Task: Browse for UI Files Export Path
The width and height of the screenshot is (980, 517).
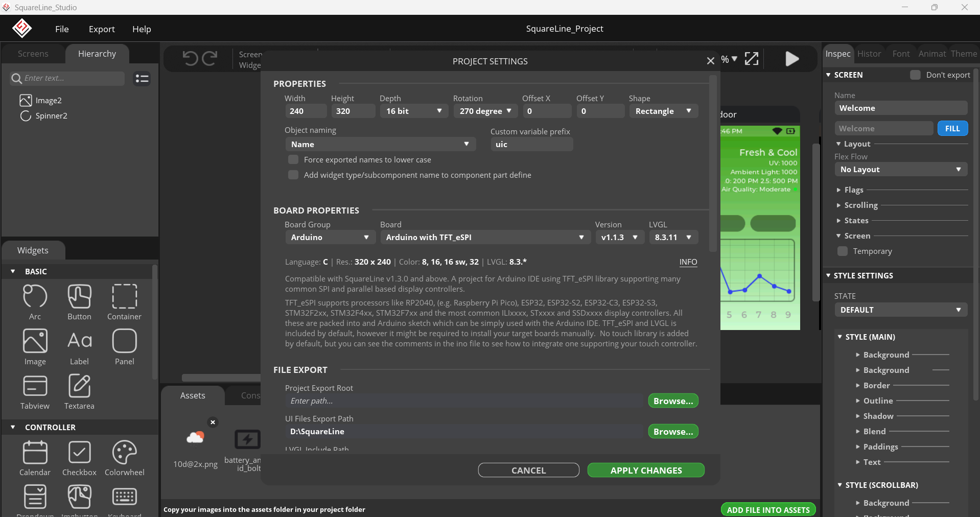Action: 673,431
